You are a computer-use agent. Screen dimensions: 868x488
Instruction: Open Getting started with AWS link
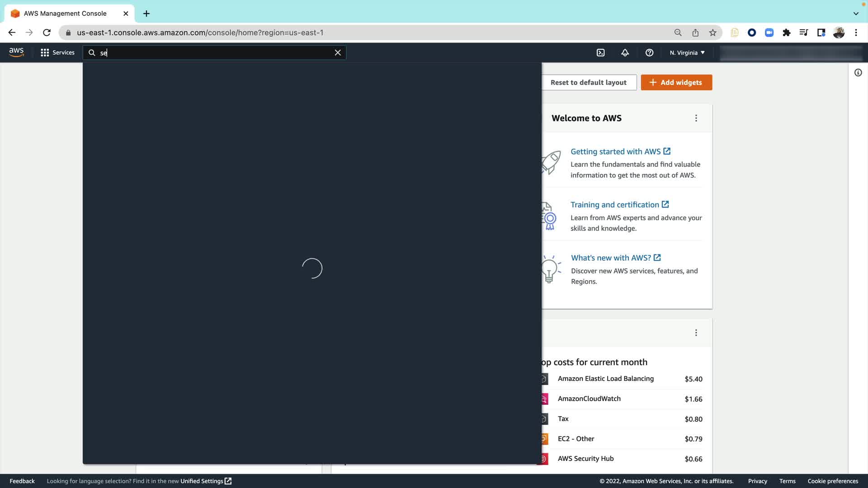coord(615,152)
